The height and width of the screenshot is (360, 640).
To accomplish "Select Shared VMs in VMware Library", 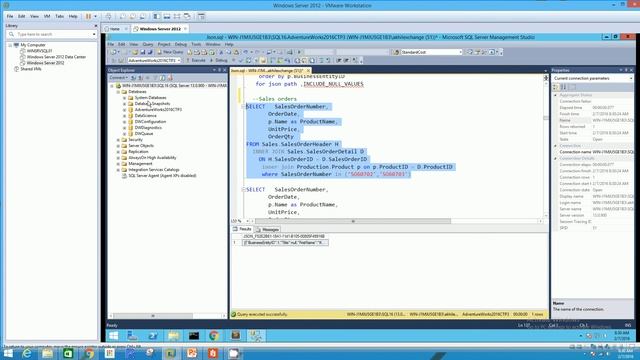I will coord(31,69).
